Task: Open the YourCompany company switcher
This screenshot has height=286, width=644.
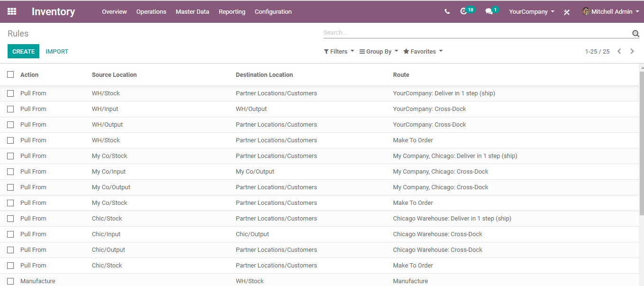Action: (531, 11)
